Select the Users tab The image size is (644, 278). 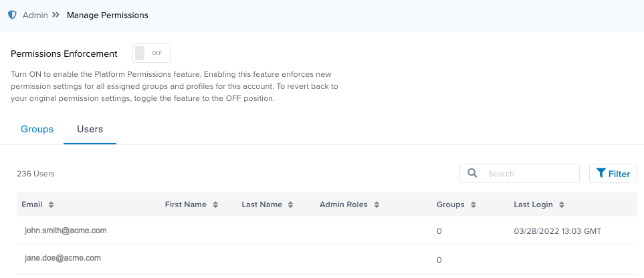click(90, 129)
